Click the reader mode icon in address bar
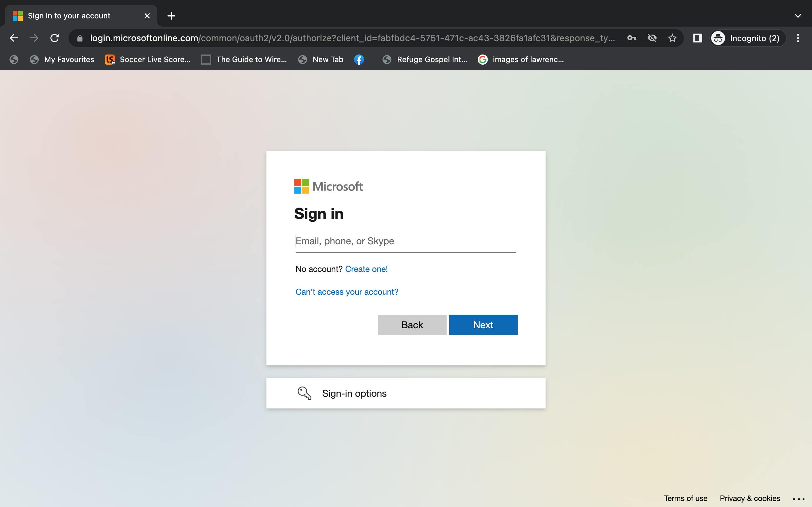 pos(697,38)
